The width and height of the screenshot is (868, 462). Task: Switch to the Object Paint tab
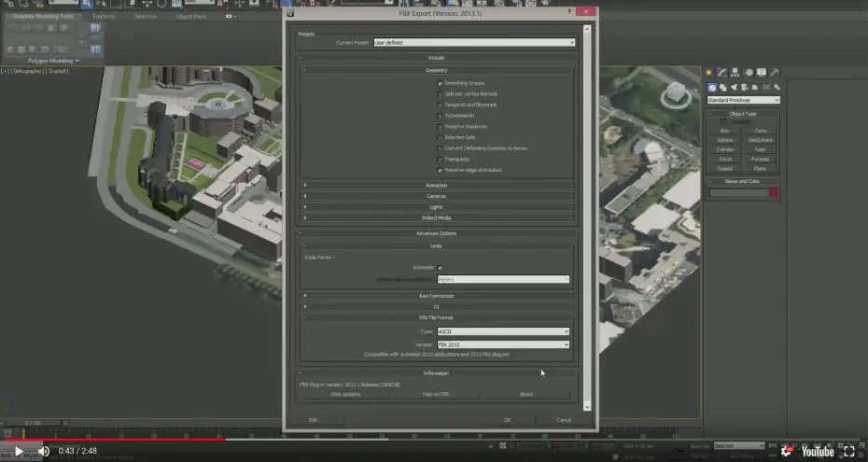click(x=191, y=17)
